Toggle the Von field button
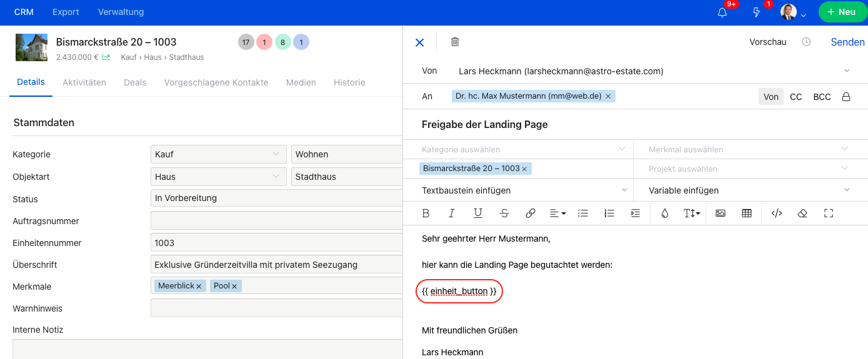This screenshot has height=359, width=868. click(771, 97)
